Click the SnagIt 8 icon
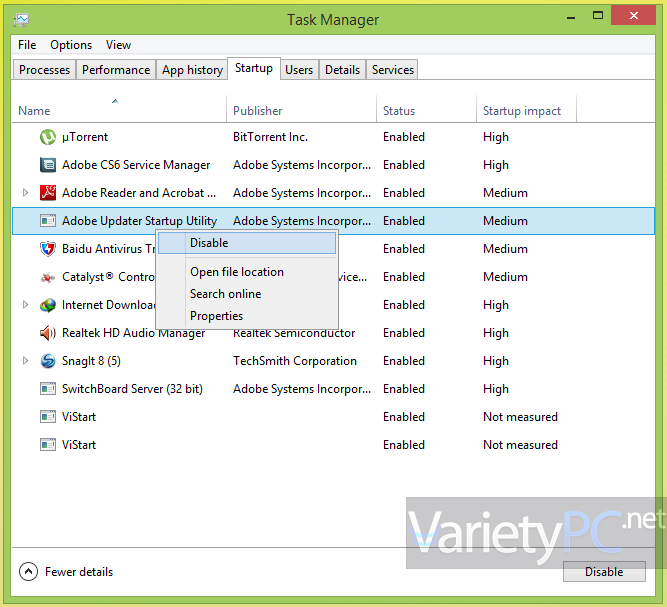Screen dimensions: 667x607 pyautogui.click(x=48, y=361)
